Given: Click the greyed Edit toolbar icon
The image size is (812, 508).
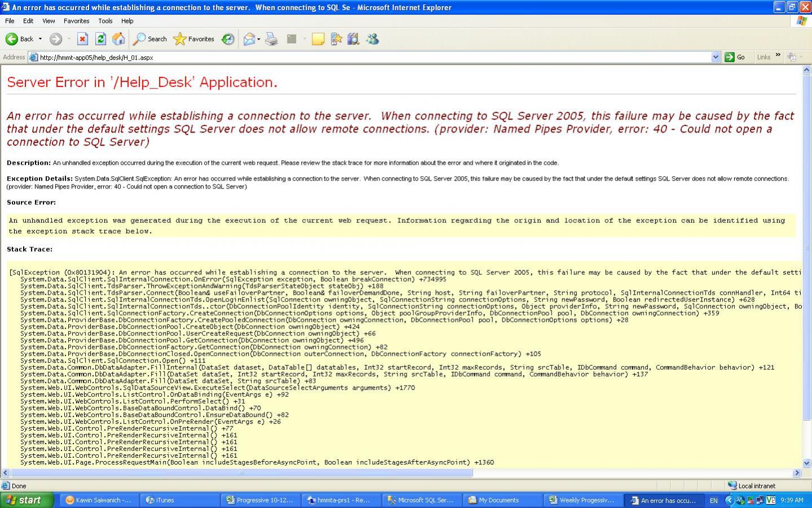Looking at the screenshot, I should pyautogui.click(x=292, y=39).
